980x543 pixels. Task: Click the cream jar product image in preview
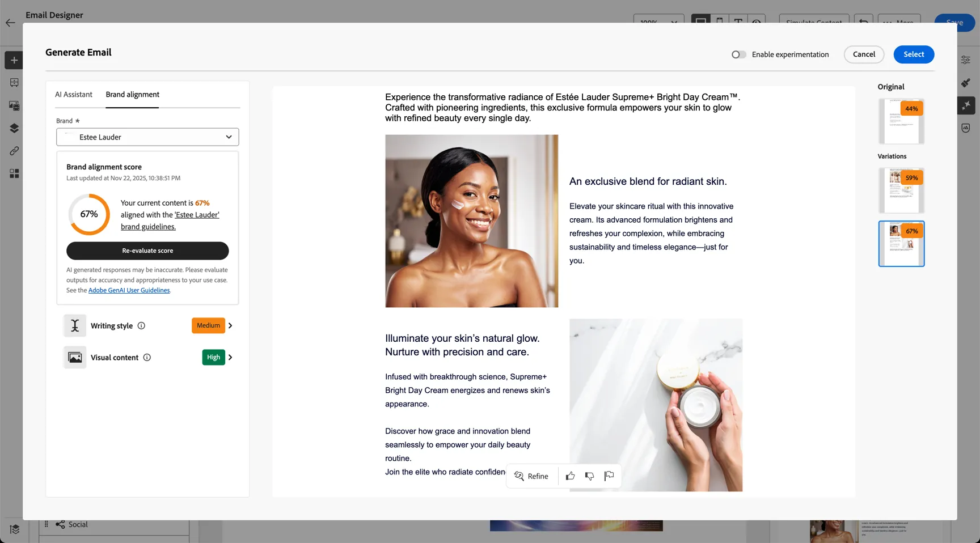coord(656,405)
